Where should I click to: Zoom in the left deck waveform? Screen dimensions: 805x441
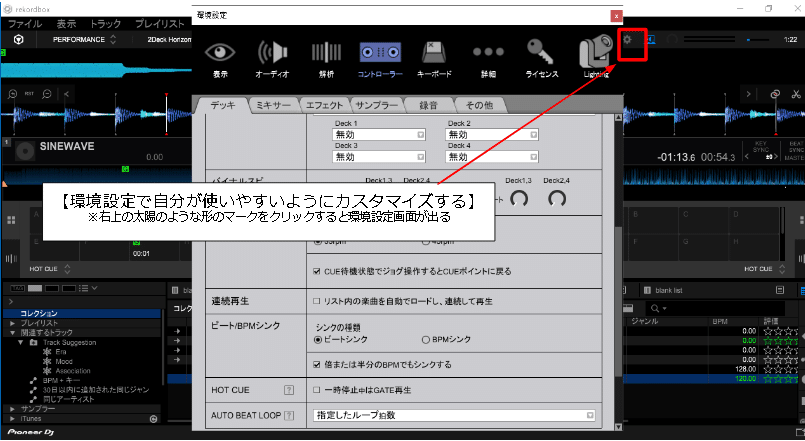tap(12, 94)
